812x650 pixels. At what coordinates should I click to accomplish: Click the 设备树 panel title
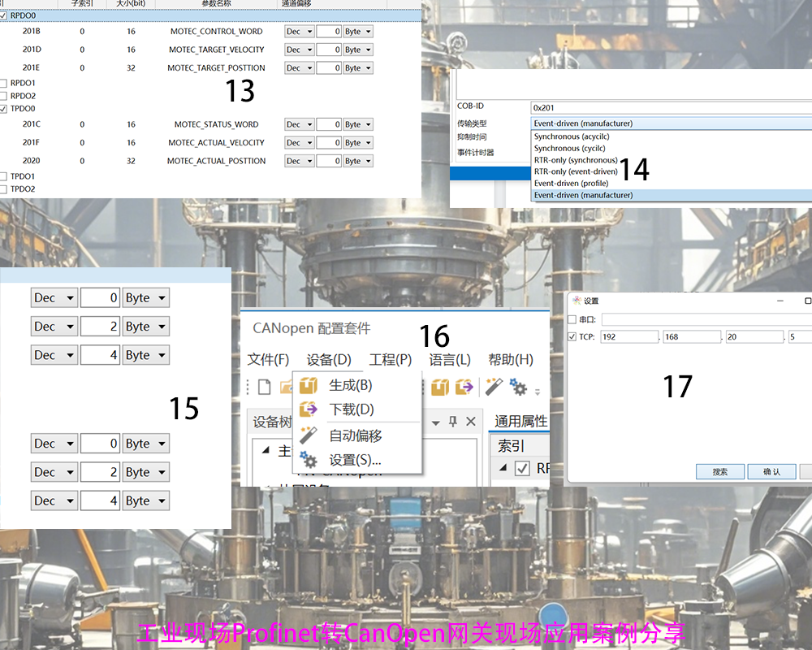[272, 422]
